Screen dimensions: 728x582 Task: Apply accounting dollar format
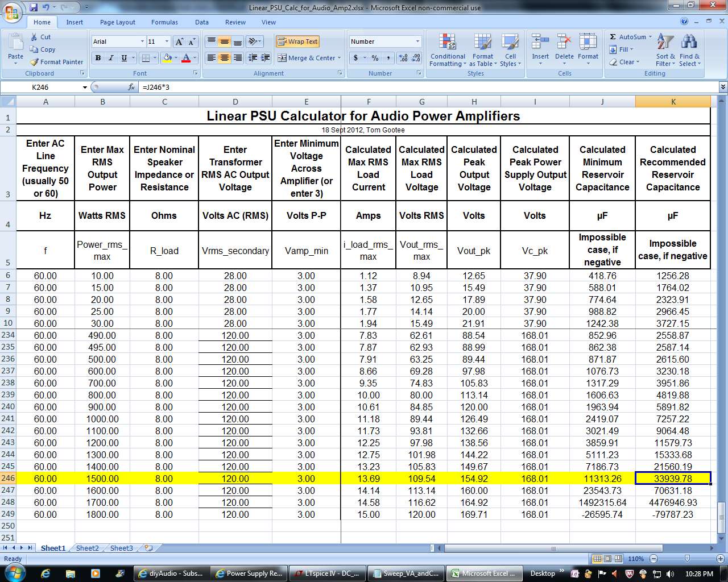coord(355,58)
